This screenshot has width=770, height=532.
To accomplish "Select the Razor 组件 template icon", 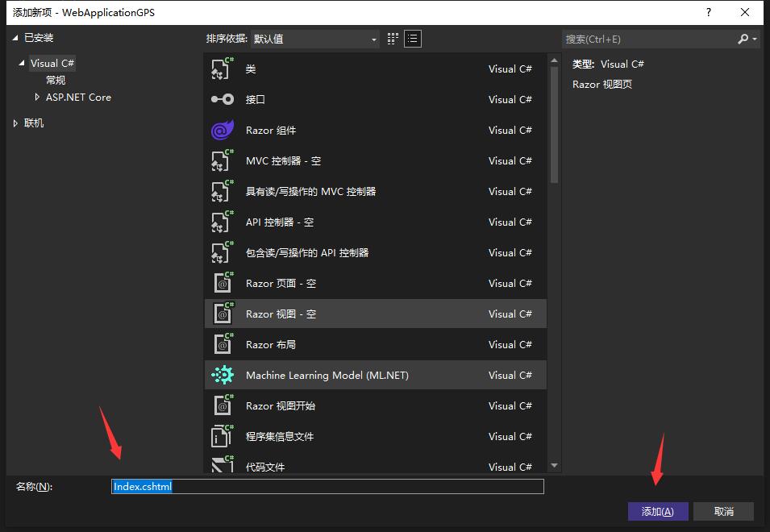I will pyautogui.click(x=222, y=130).
